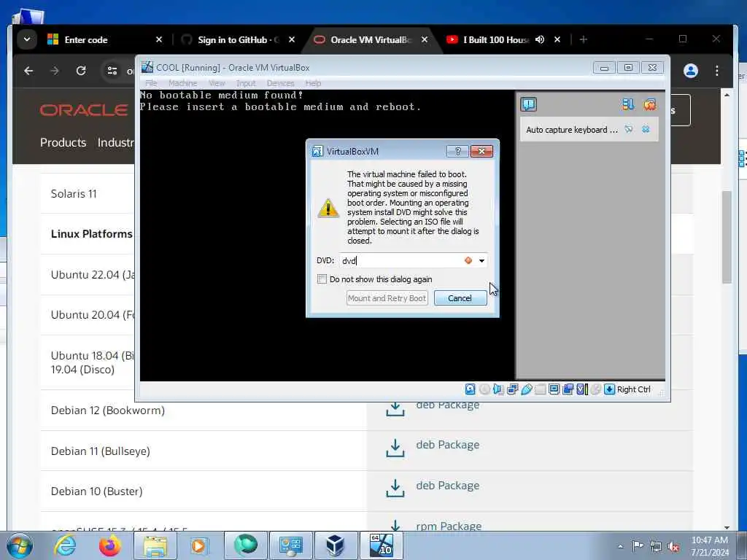Click the Oracle logo
The width and height of the screenshot is (747, 560).
[x=84, y=110]
